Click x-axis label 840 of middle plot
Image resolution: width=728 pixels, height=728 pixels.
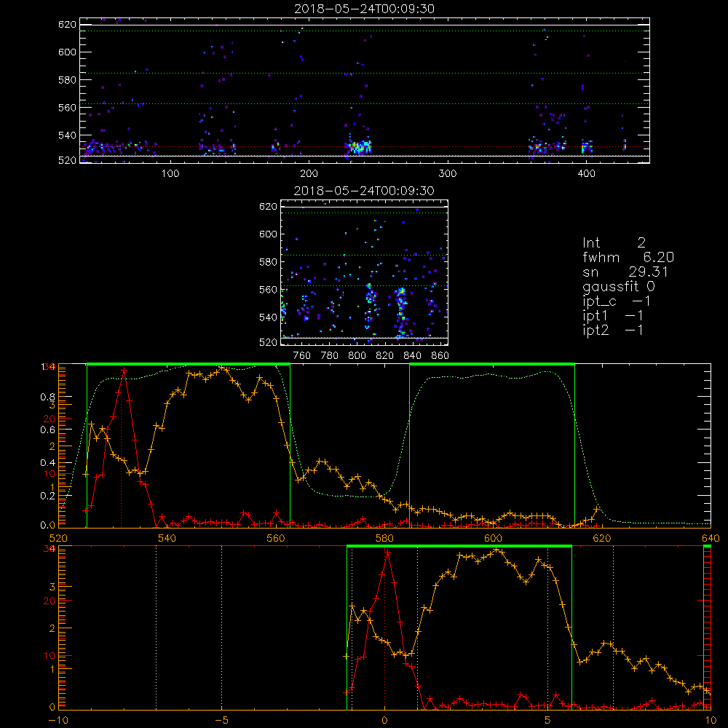coord(412,356)
